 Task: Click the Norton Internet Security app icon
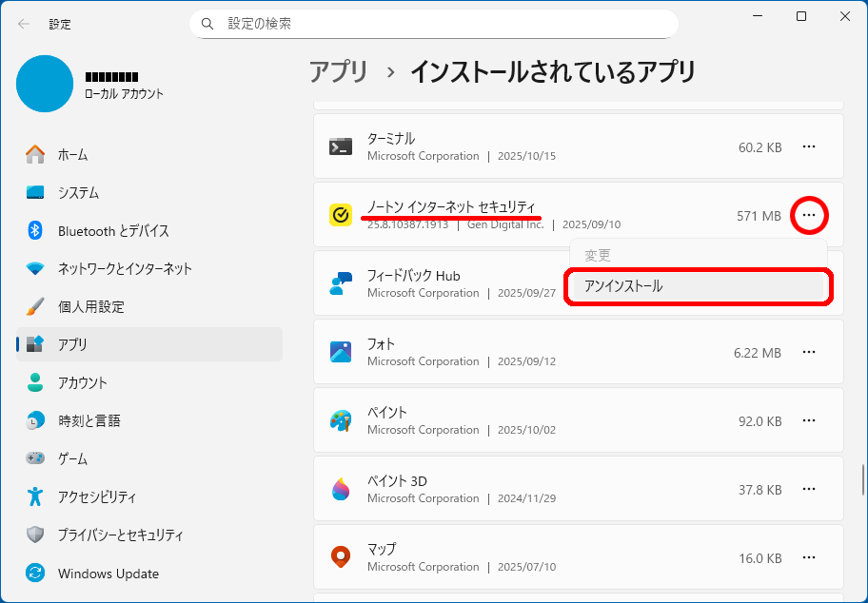(x=341, y=216)
